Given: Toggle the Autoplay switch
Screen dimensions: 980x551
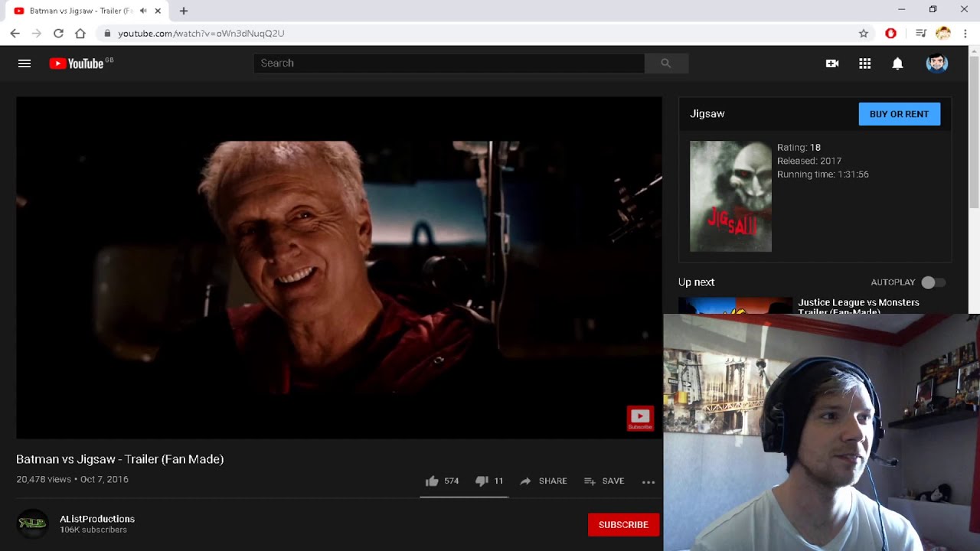Looking at the screenshot, I should click(x=933, y=282).
